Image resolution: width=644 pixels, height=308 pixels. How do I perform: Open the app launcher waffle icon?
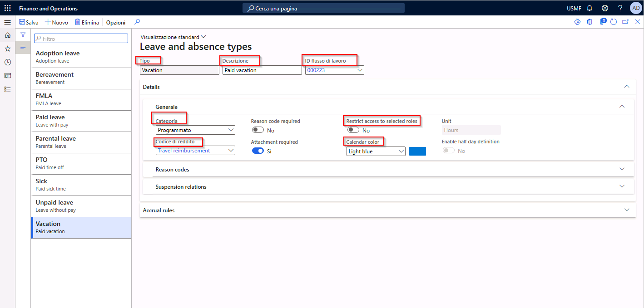tap(7, 8)
